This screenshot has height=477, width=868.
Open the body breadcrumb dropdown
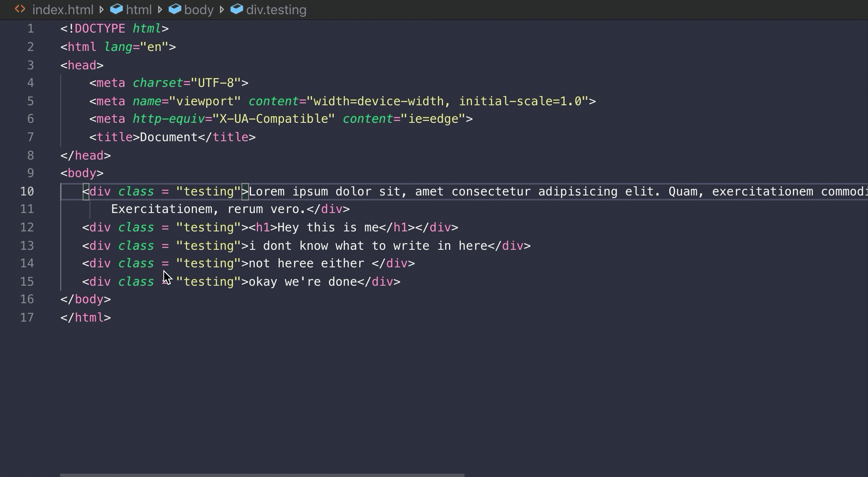tap(199, 10)
